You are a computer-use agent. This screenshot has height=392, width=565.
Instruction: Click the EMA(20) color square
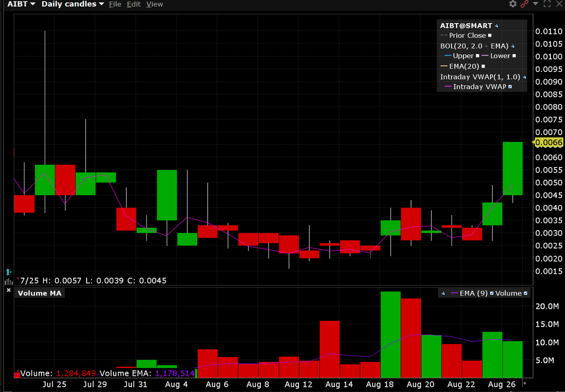click(484, 66)
